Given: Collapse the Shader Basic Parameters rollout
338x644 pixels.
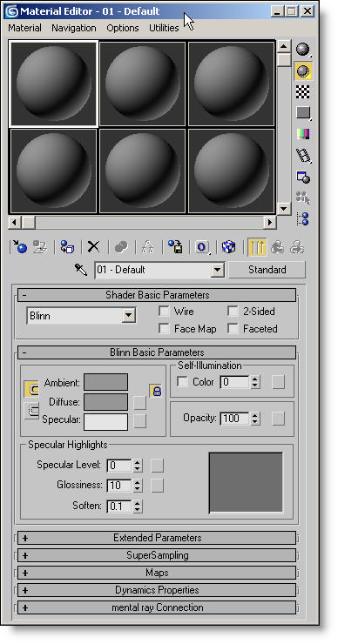Looking at the screenshot, I should tap(157, 295).
